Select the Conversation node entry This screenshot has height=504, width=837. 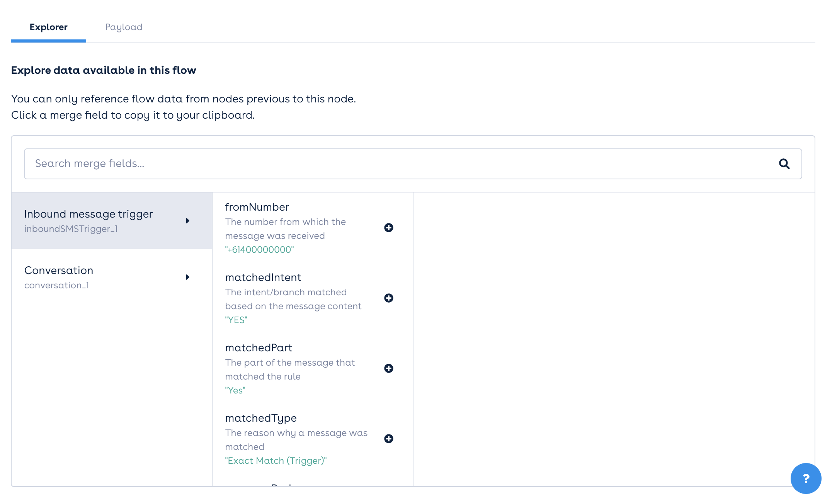click(x=59, y=271)
